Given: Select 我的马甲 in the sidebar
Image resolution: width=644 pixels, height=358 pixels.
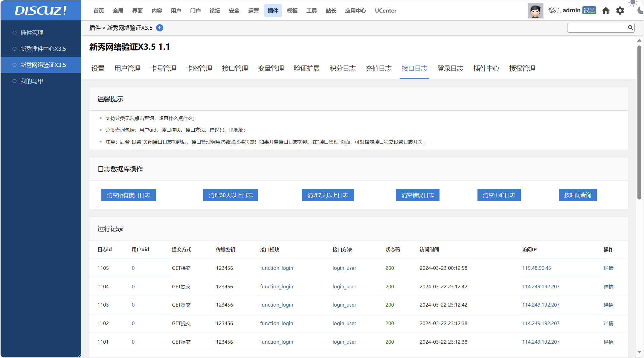Looking at the screenshot, I should coord(41,81).
